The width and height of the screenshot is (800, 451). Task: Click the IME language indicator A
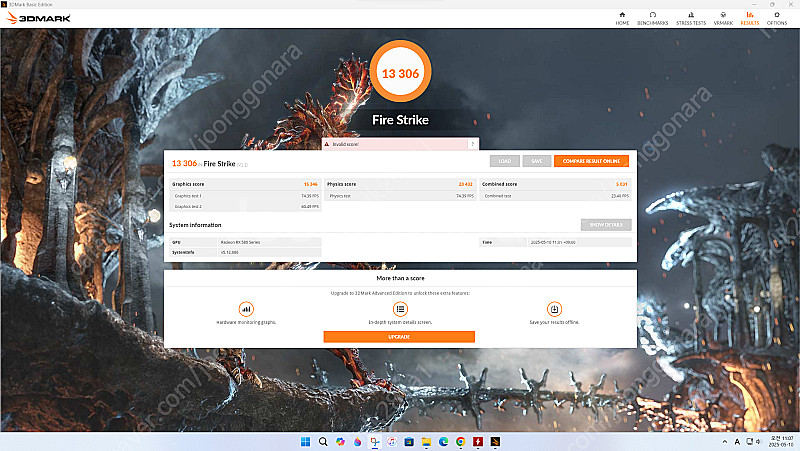point(737,442)
